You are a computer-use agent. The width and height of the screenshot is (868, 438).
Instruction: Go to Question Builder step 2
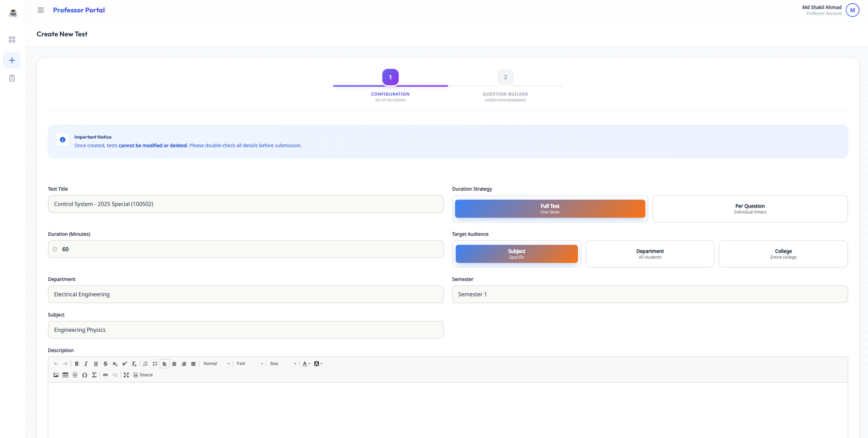505,78
